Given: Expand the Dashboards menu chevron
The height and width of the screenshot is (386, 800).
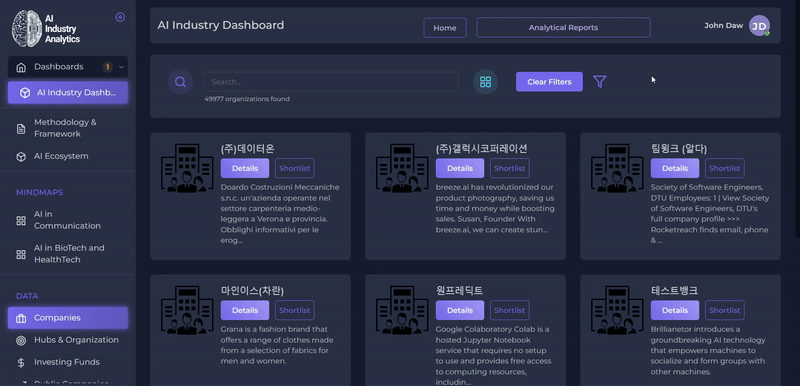Looking at the screenshot, I should pos(121,67).
